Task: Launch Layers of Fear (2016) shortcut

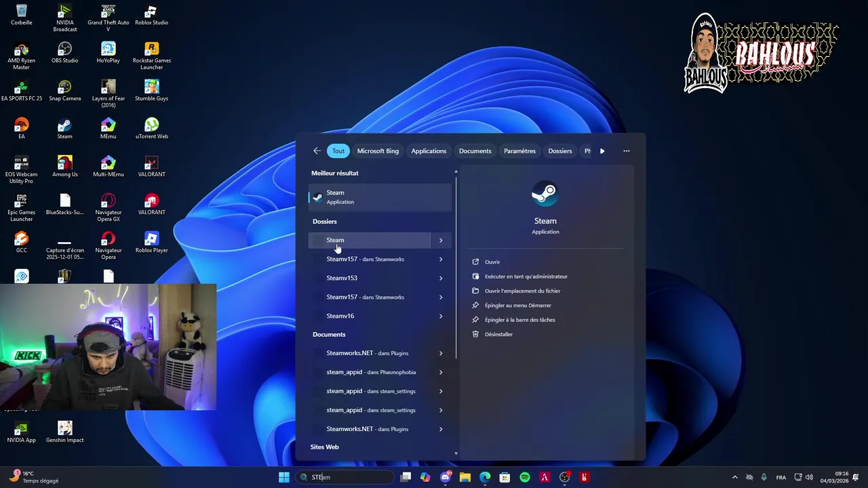Action: click(x=108, y=94)
